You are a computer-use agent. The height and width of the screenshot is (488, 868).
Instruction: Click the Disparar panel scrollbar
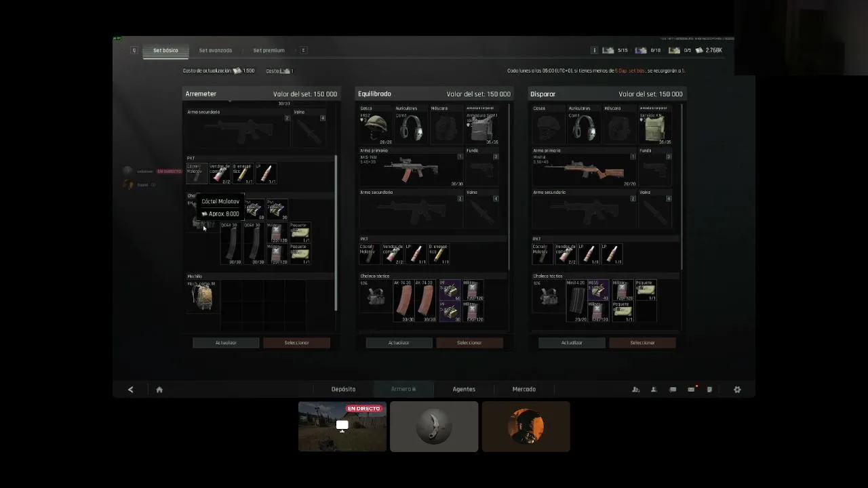pyautogui.click(x=682, y=186)
